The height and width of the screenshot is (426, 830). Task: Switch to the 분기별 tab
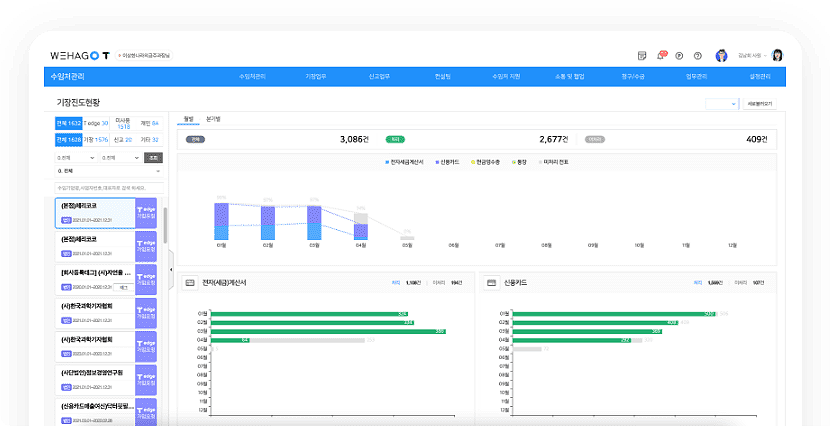213,120
